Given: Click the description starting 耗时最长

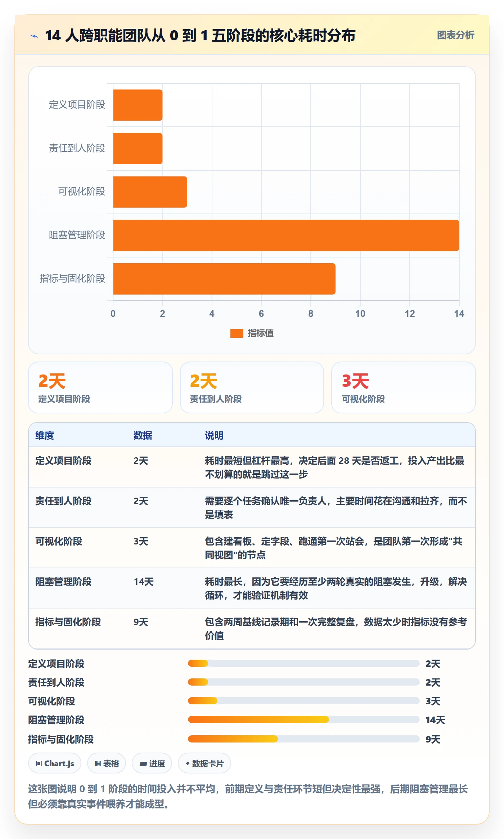Looking at the screenshot, I should (x=336, y=588).
